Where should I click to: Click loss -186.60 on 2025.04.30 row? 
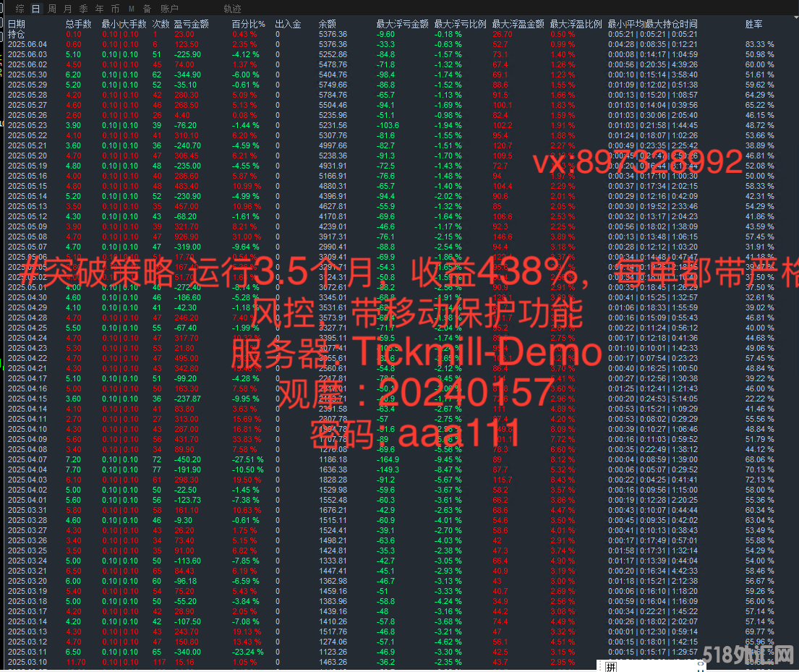(187, 297)
